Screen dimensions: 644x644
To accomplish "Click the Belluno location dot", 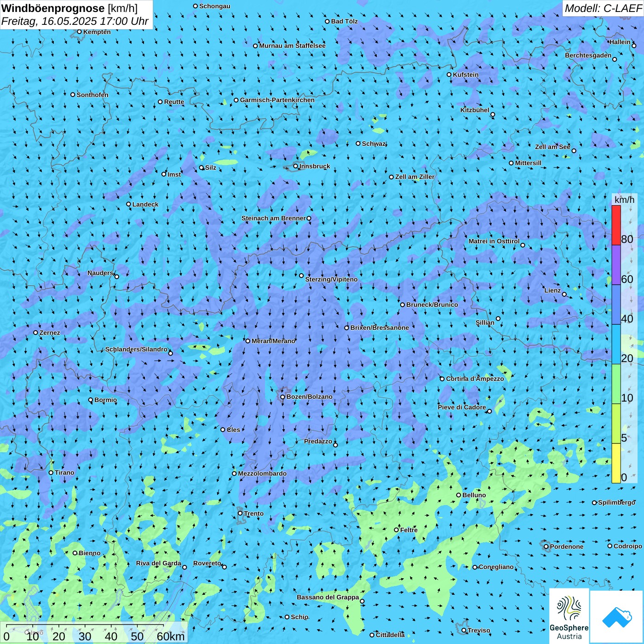I will [x=459, y=495].
